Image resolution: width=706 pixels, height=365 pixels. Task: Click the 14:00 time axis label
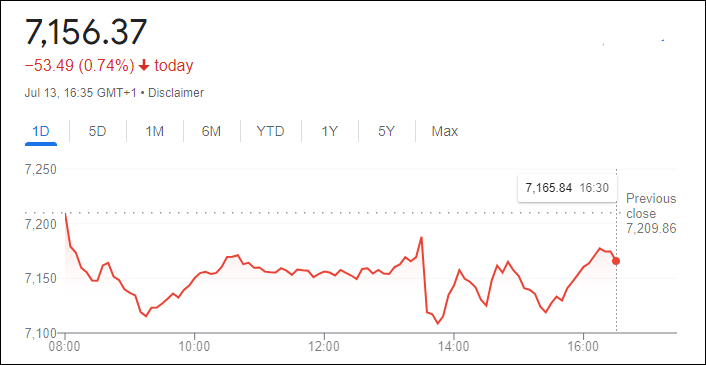point(454,348)
